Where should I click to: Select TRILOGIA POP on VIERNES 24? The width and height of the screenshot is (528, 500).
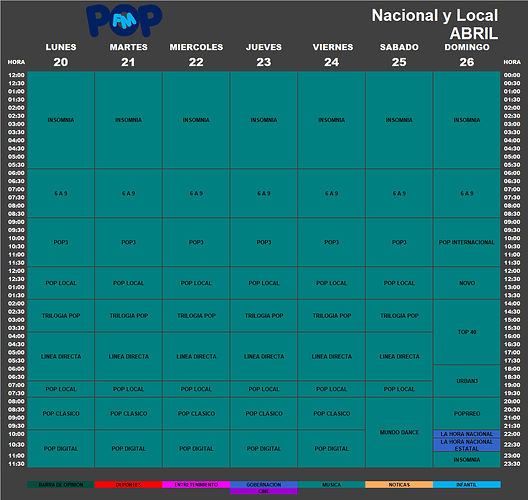point(332,315)
